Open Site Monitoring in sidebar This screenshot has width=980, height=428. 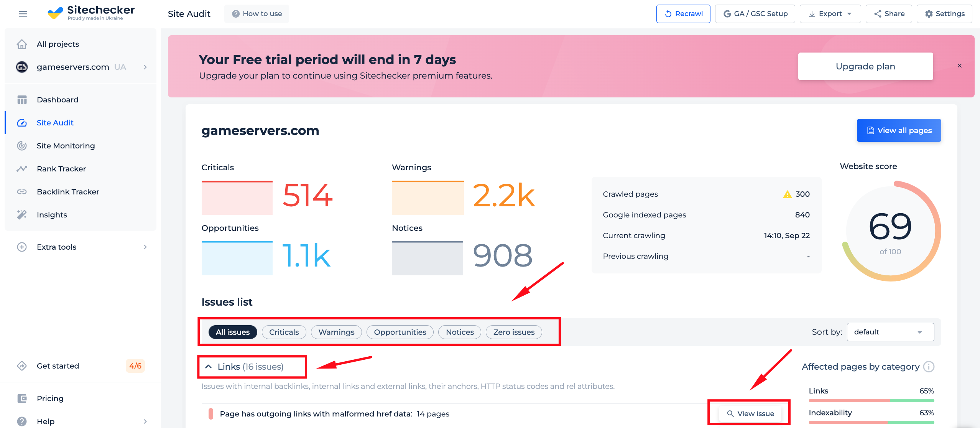pyautogui.click(x=66, y=146)
